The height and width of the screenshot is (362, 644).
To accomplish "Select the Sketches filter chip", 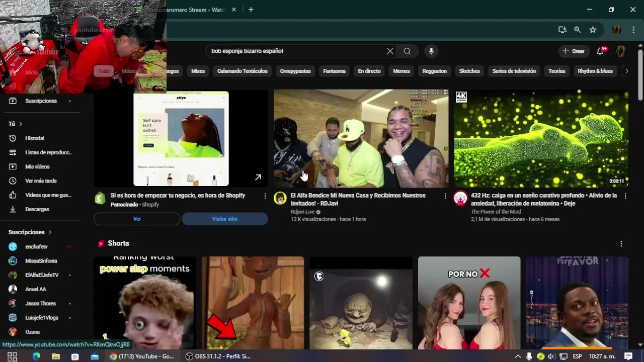I will [469, 71].
